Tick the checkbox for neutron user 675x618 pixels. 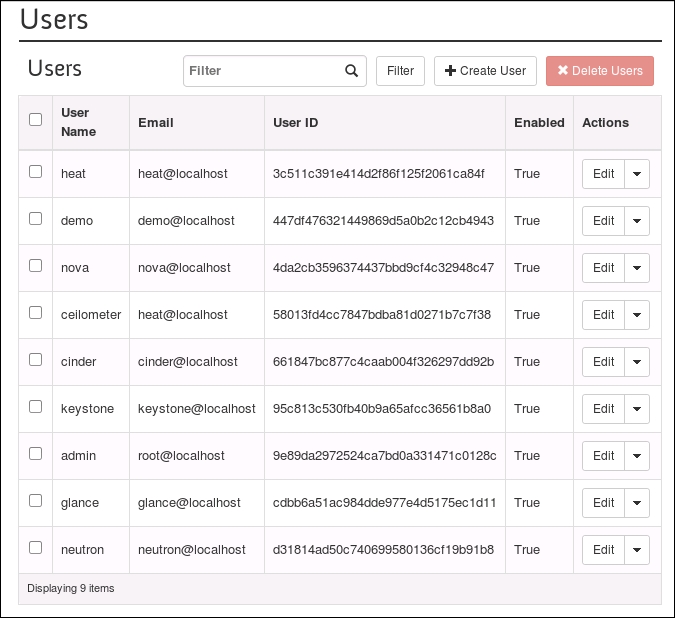tap(36, 548)
